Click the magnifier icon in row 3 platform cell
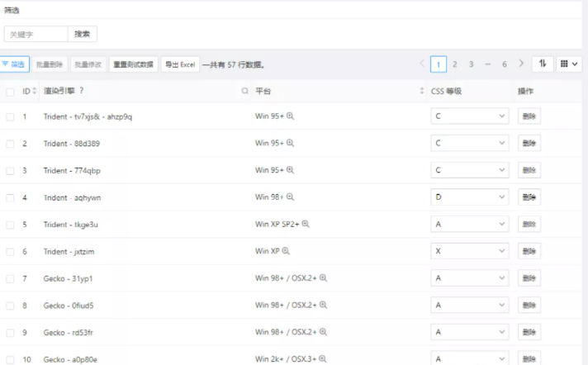588x365 pixels. pyautogui.click(x=290, y=170)
